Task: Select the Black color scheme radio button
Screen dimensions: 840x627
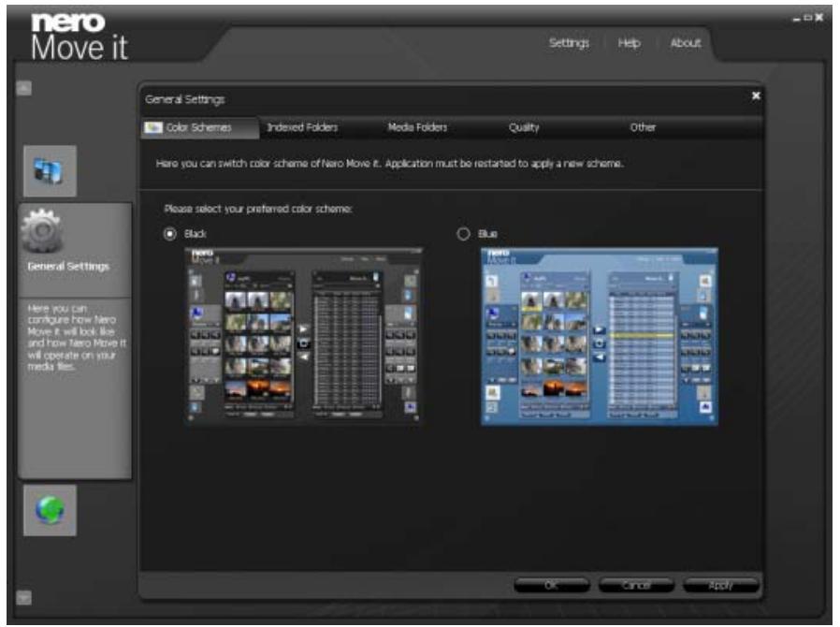Action: coord(170,234)
